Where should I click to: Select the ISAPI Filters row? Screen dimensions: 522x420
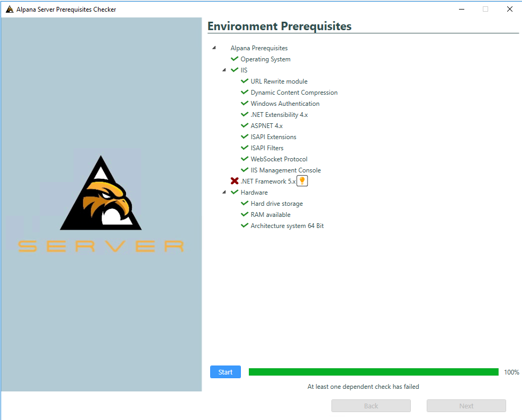click(x=267, y=148)
